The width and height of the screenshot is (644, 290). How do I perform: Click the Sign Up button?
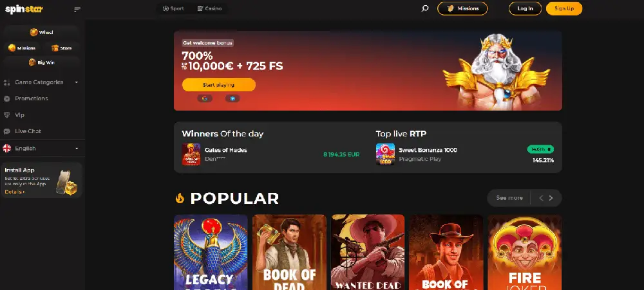[x=564, y=8]
